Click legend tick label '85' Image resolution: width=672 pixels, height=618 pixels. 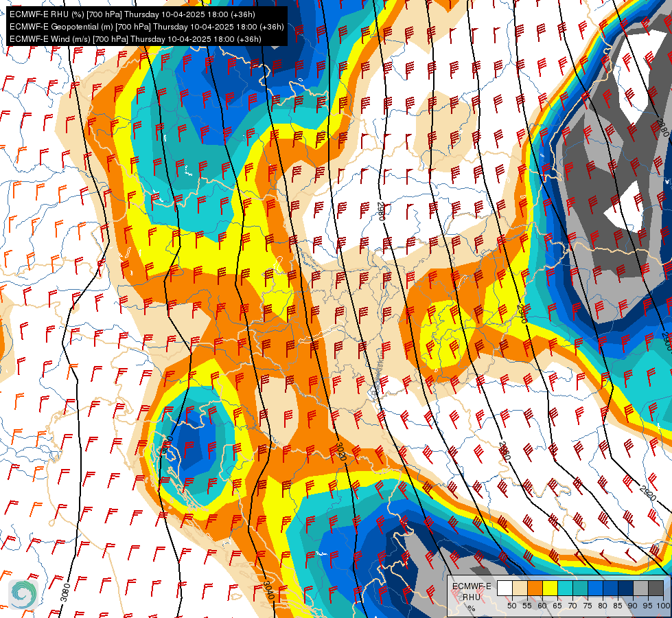pyautogui.click(x=618, y=606)
